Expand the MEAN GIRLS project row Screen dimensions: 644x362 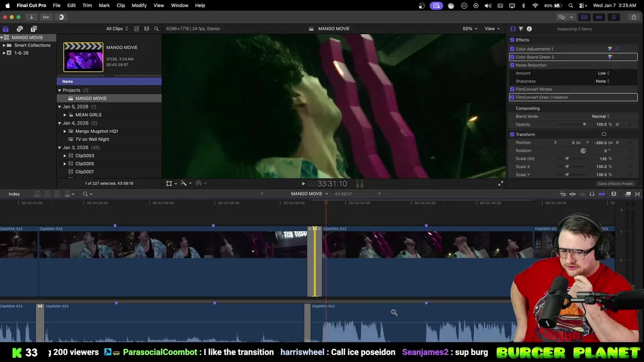[65, 115]
